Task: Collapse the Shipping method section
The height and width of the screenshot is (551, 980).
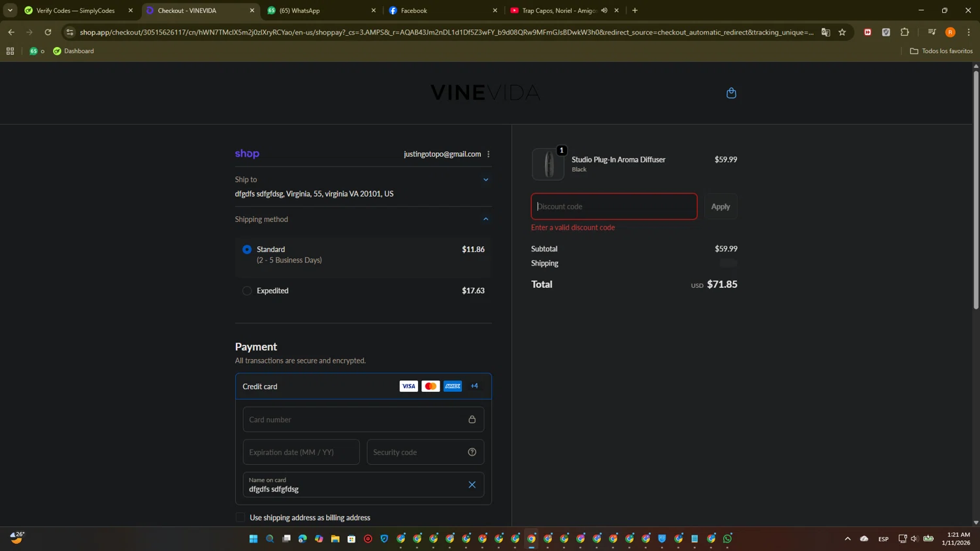Action: pyautogui.click(x=485, y=219)
